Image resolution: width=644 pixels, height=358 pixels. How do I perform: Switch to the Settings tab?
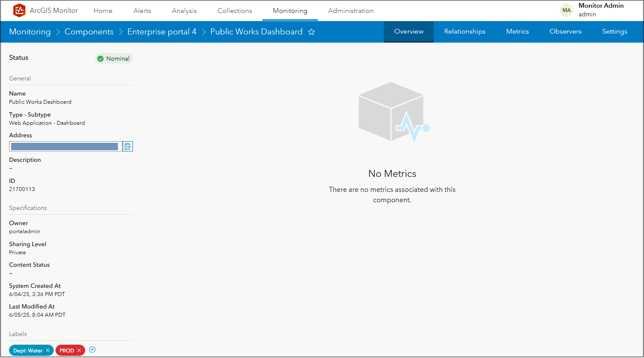pyautogui.click(x=614, y=32)
